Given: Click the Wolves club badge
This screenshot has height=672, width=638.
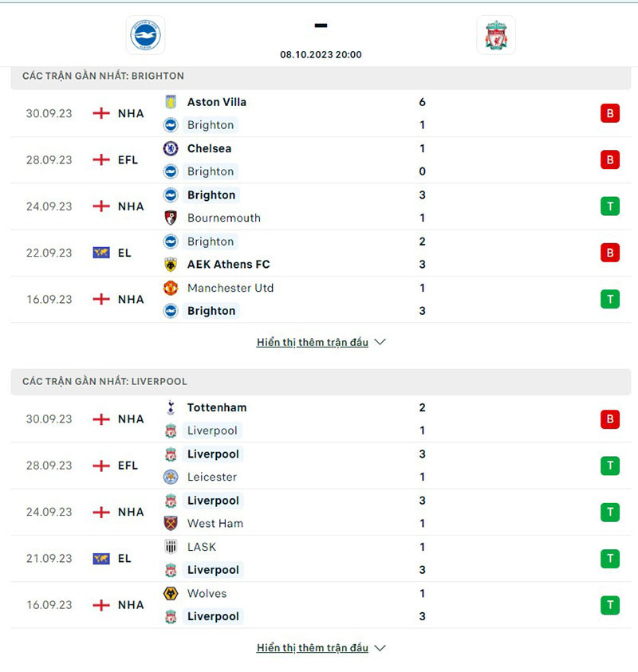Looking at the screenshot, I should coord(171,593).
